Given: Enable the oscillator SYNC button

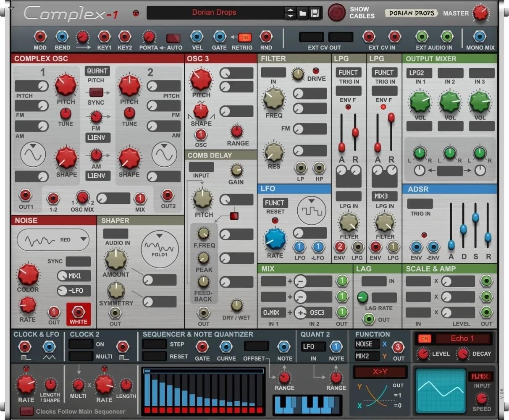Looking at the screenshot, I should pyautogui.click(x=96, y=92).
